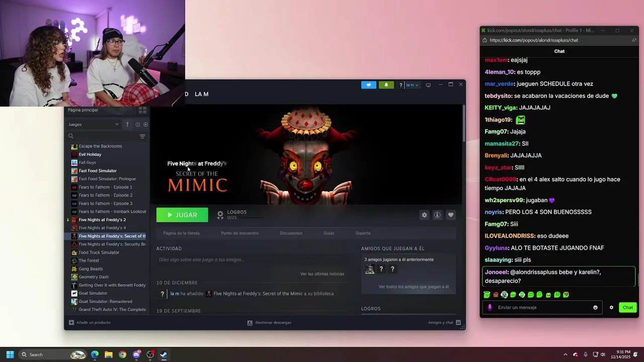This screenshot has width=644, height=362.
Task: Select Fast Food Simulator: Prologue
Action: click(x=107, y=179)
